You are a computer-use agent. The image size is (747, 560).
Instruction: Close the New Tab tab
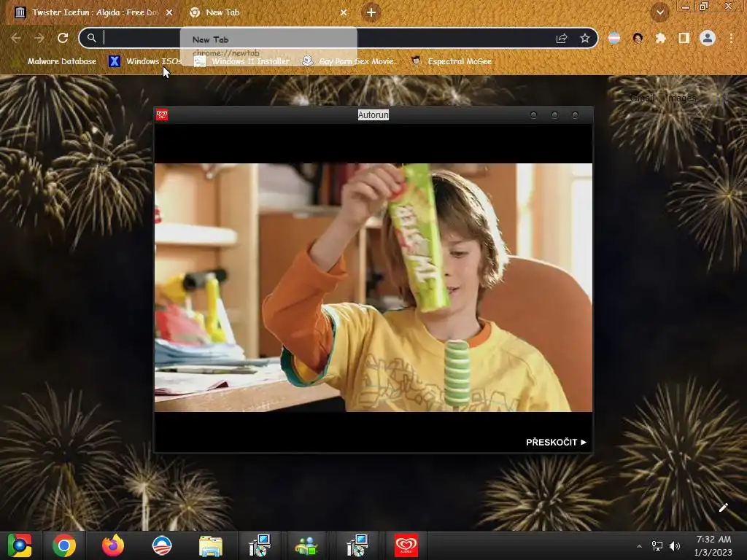344,12
